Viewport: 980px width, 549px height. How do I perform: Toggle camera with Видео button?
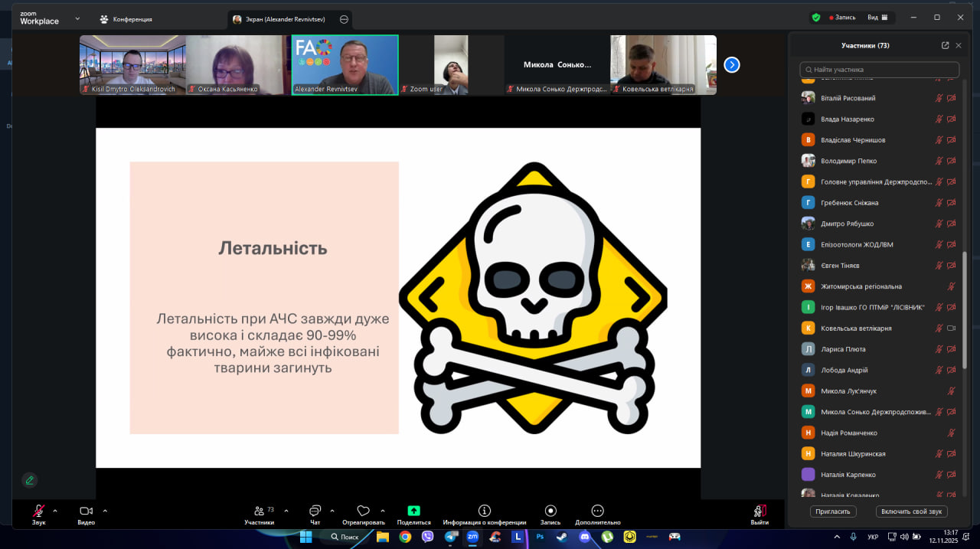click(x=86, y=511)
